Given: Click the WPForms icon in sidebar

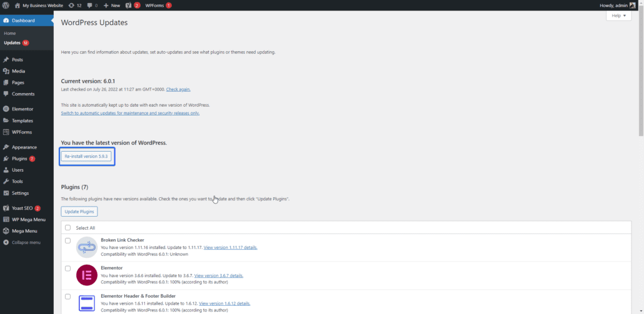Looking at the screenshot, I should 6,132.
